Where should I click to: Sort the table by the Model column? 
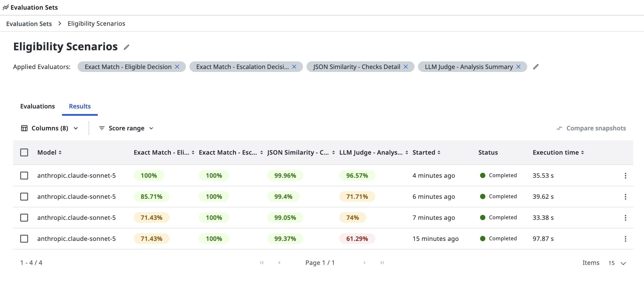tap(60, 153)
